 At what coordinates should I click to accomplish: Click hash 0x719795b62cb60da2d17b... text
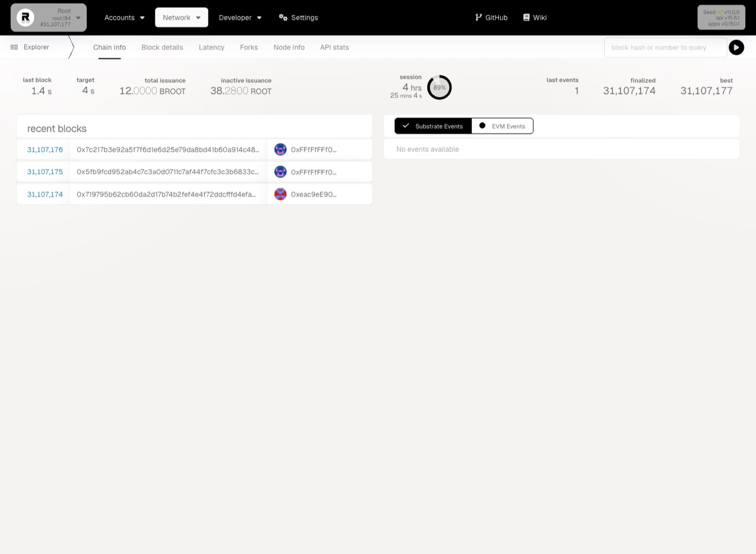coord(166,194)
